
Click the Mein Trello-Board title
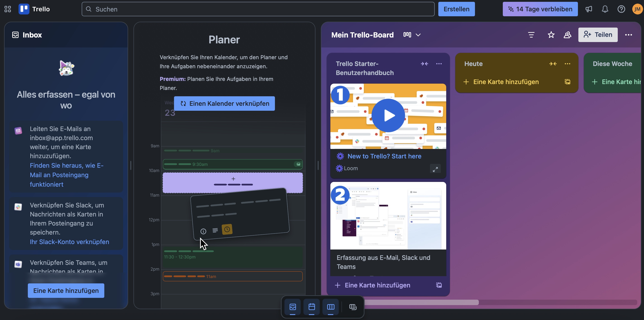(x=362, y=35)
